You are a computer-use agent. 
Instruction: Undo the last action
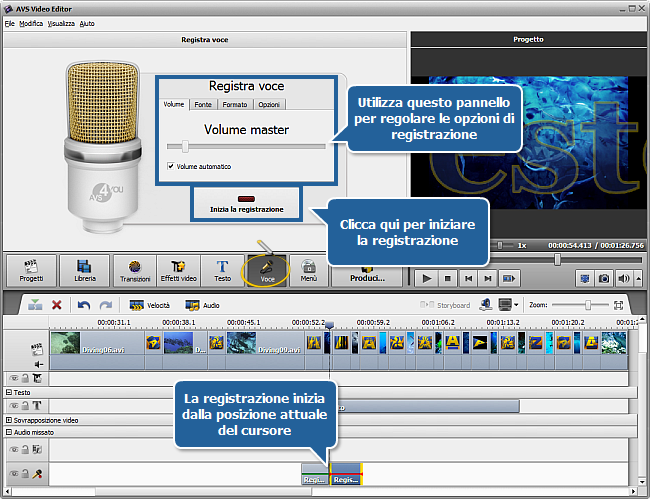pos(83,305)
